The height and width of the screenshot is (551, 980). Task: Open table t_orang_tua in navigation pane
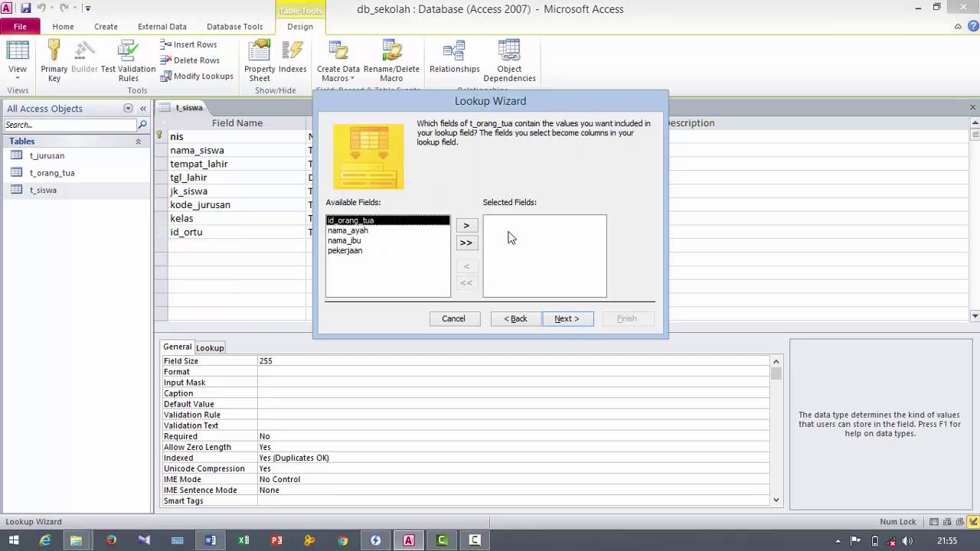[52, 173]
